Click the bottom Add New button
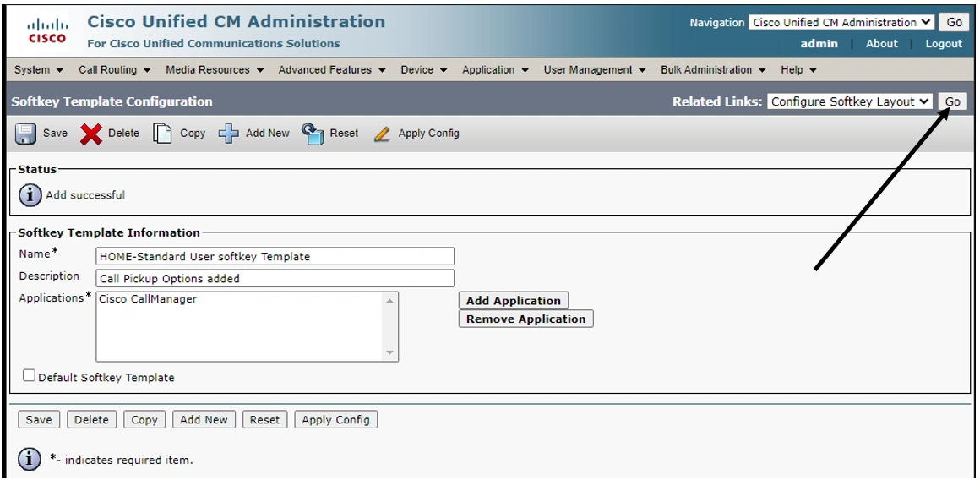 tap(204, 420)
